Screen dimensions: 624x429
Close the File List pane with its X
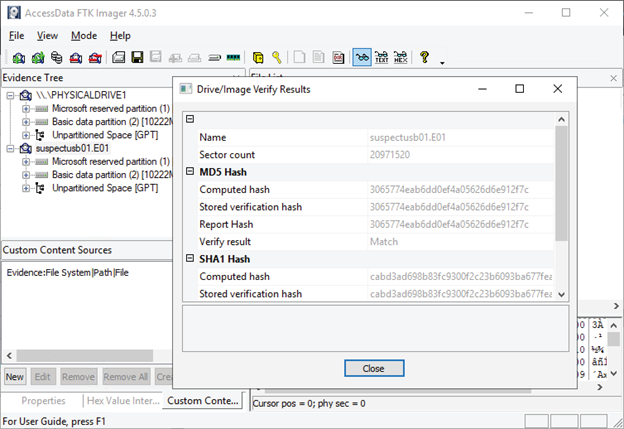coord(613,78)
